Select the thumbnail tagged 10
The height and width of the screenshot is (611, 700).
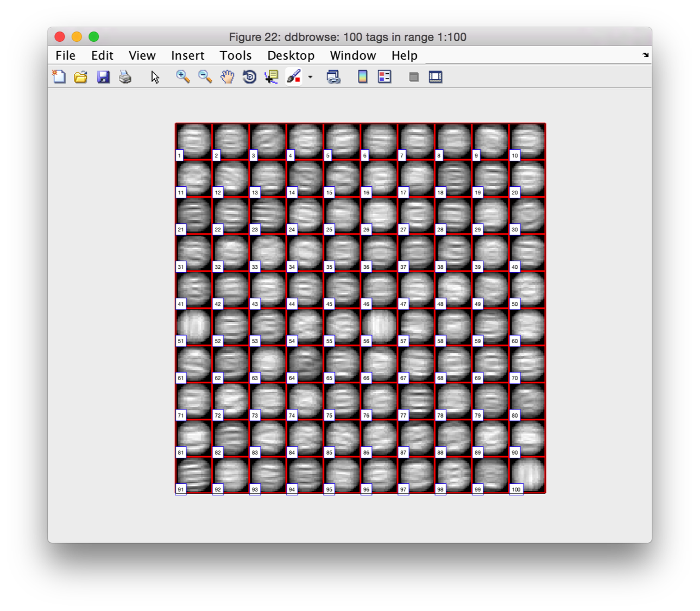pos(527,142)
